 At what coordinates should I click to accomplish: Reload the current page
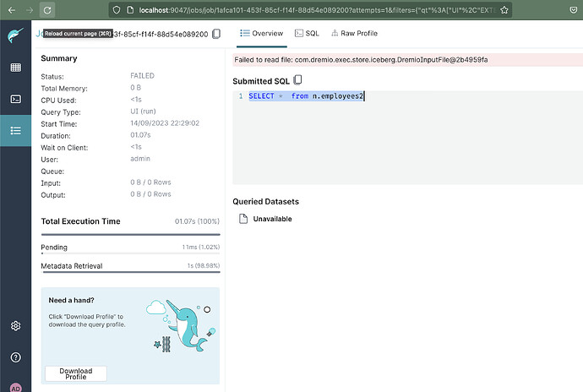point(47,10)
